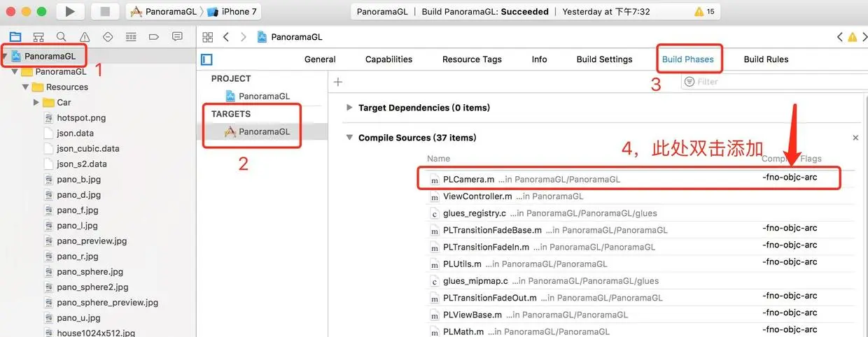Go back with the left chevron
Screen dimensions: 868x337
(225, 37)
